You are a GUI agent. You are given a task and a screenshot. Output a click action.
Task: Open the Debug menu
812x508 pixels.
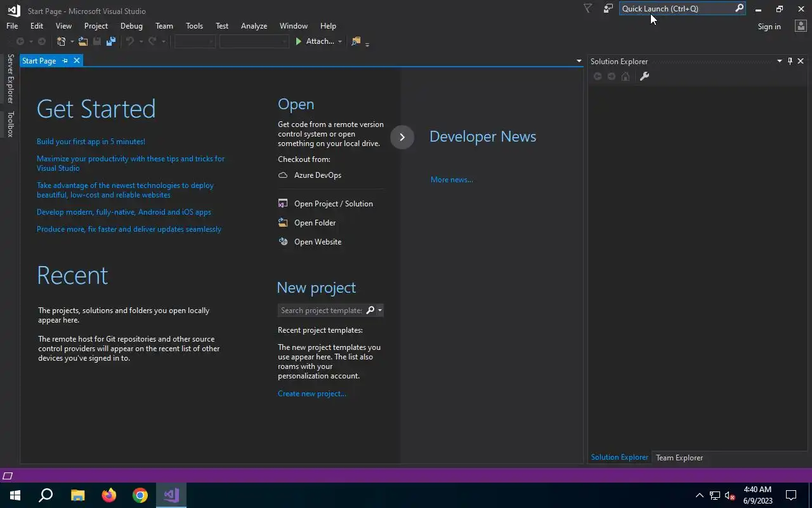131,26
